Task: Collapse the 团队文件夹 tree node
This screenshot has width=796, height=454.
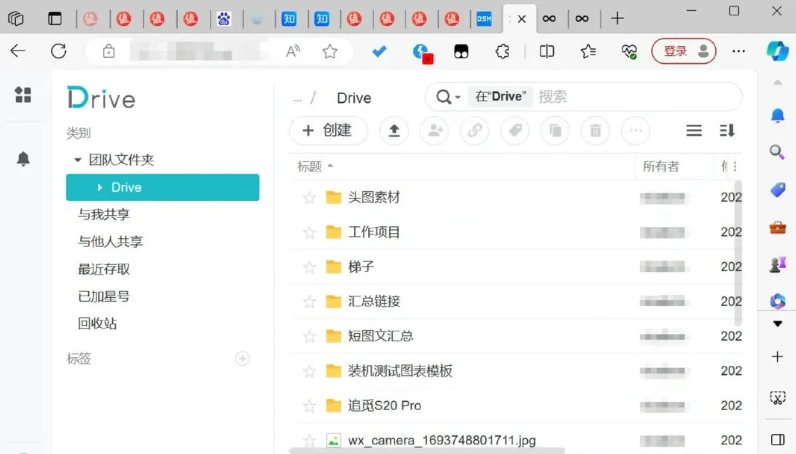Action: (x=78, y=160)
